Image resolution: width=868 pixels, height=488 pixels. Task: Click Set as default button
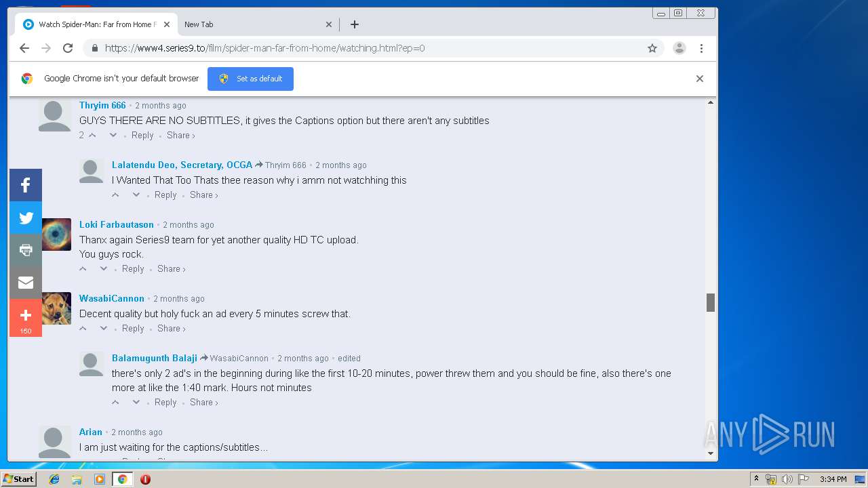click(250, 79)
